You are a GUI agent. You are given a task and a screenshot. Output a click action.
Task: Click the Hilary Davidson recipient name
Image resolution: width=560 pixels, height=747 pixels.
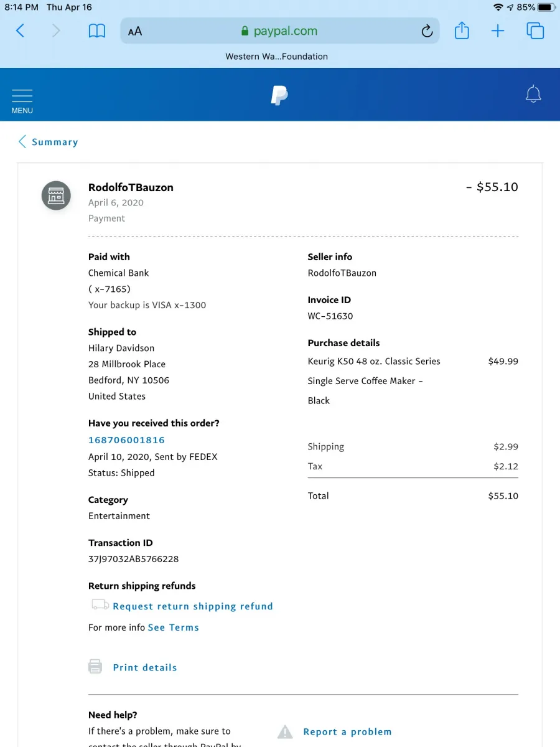pyautogui.click(x=121, y=348)
